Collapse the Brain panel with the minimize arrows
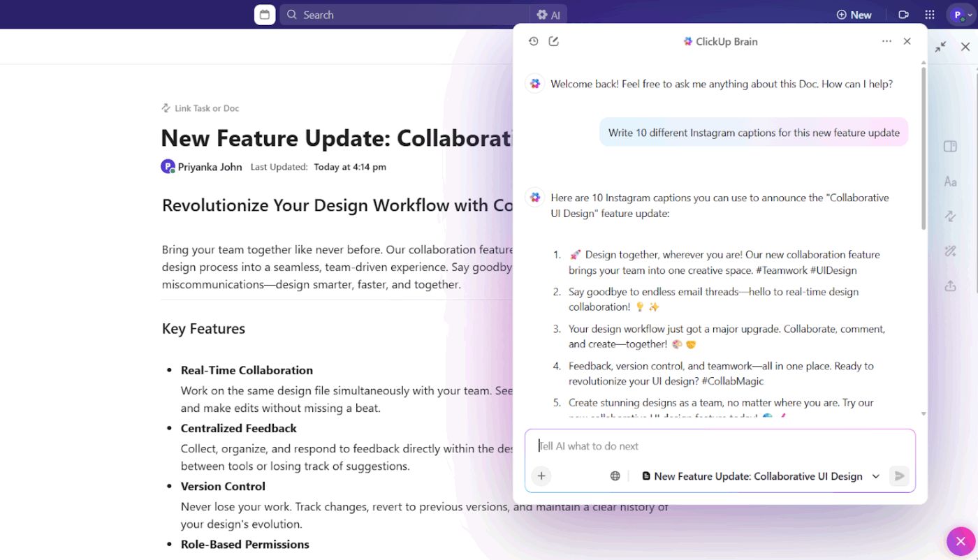This screenshot has width=978, height=560. 940,47
